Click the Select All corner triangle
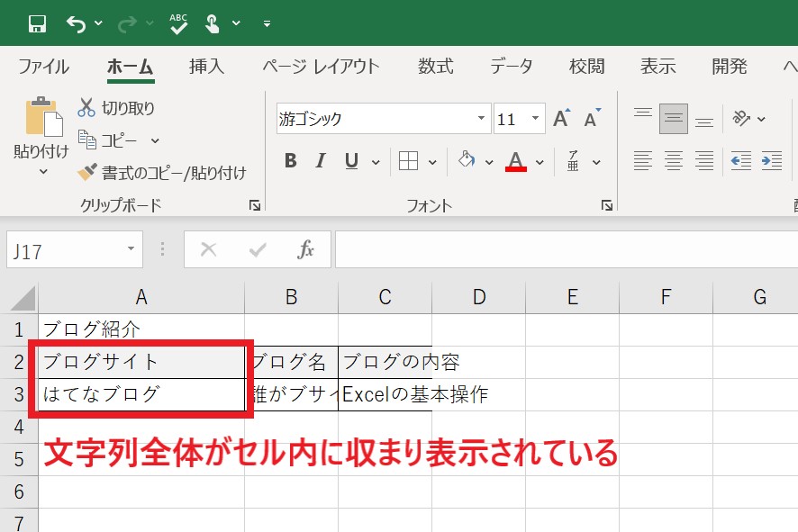Image resolution: width=798 pixels, height=532 pixels. [x=23, y=298]
